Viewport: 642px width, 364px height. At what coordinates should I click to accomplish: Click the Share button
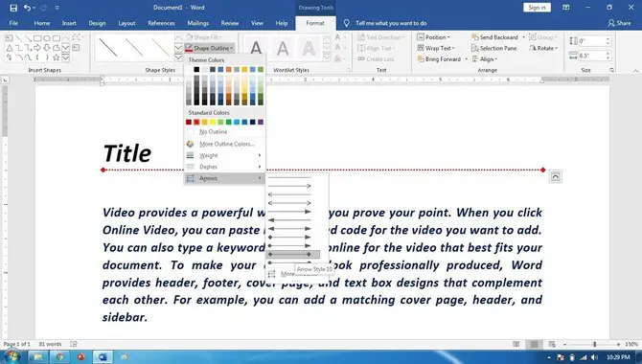pos(619,23)
